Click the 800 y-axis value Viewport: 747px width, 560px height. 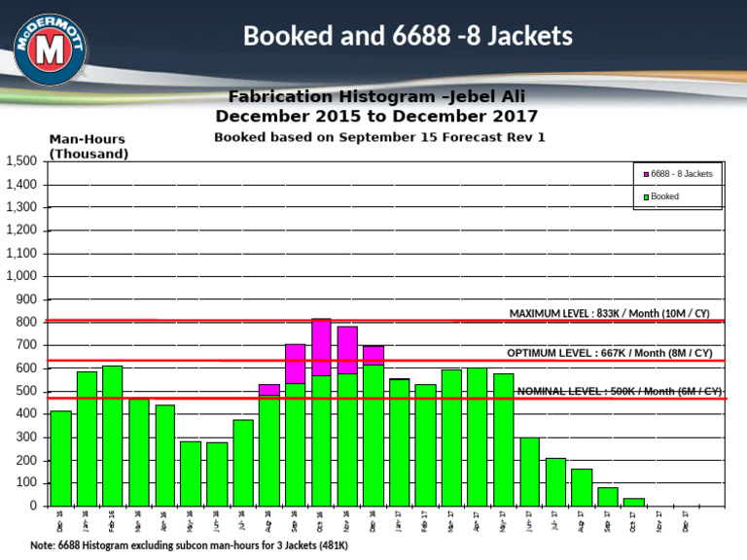(x=26, y=322)
